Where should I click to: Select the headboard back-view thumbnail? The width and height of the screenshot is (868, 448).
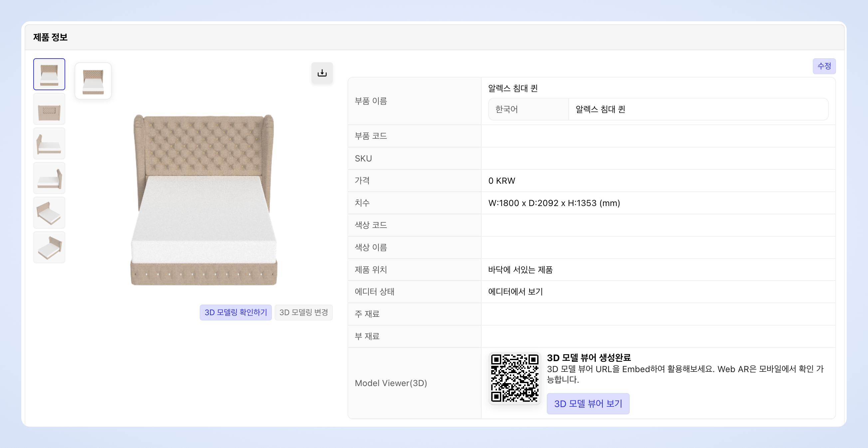[49, 109]
